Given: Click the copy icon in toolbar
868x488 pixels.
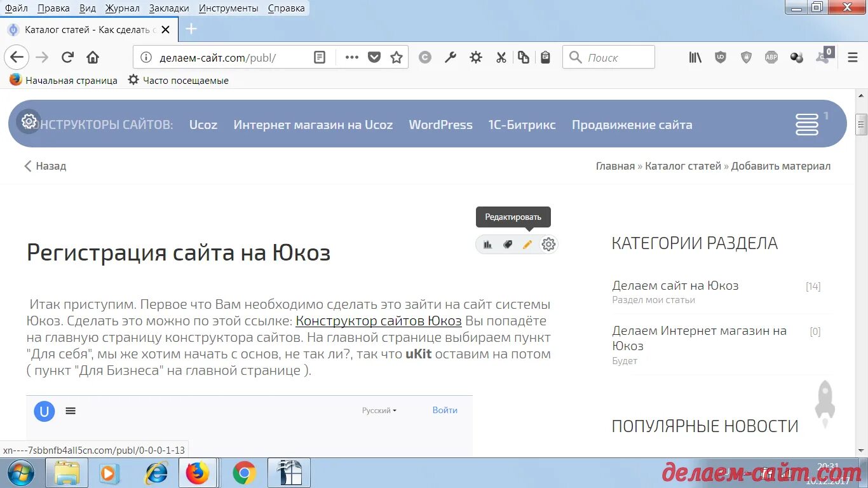Looking at the screenshot, I should coord(524,58).
